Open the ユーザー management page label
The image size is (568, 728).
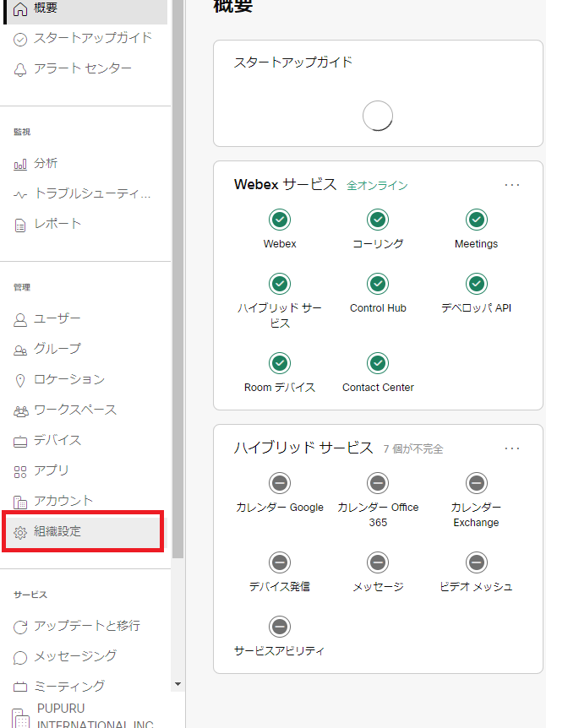click(x=57, y=318)
